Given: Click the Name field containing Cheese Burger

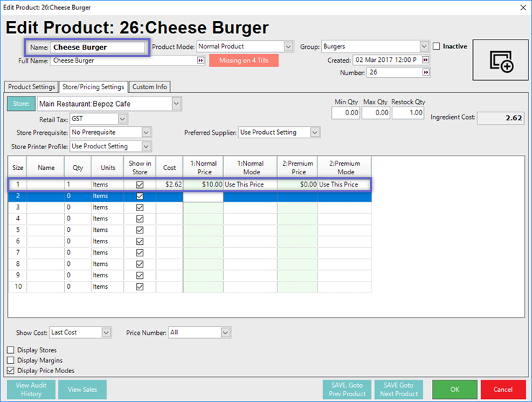Looking at the screenshot, I should click(x=99, y=48).
